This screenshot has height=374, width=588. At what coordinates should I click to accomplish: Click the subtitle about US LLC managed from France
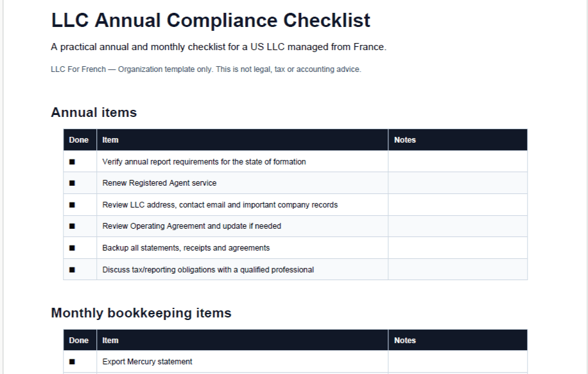[x=219, y=47]
